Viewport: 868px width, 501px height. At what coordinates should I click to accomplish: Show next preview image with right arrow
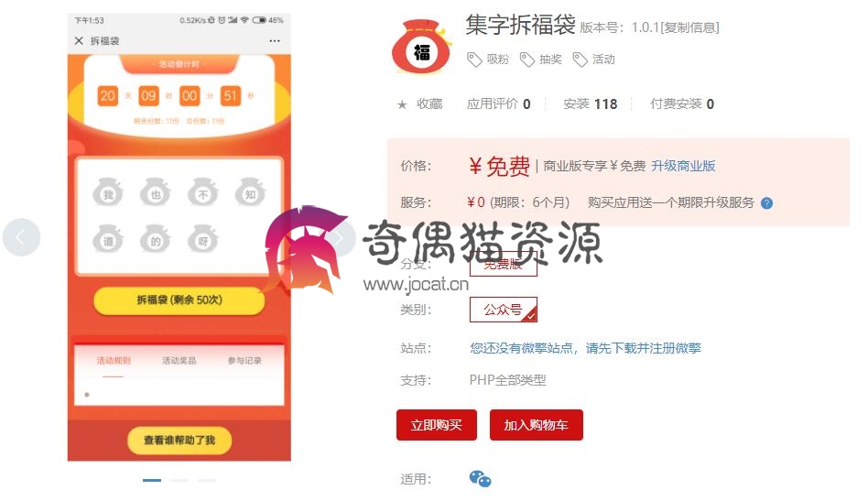click(x=339, y=237)
